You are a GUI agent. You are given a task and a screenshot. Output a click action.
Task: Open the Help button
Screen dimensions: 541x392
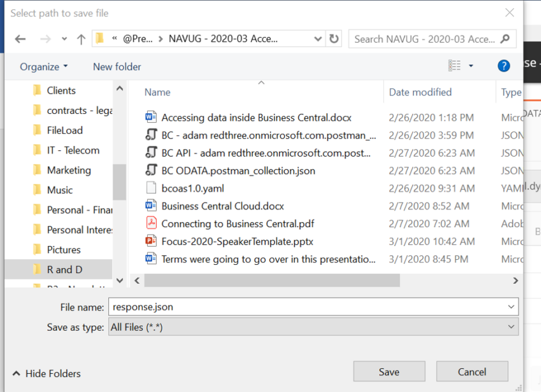point(504,65)
